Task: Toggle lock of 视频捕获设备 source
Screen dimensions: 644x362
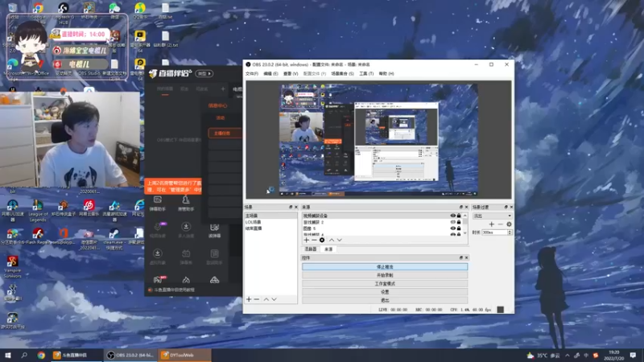Action: coord(459,216)
